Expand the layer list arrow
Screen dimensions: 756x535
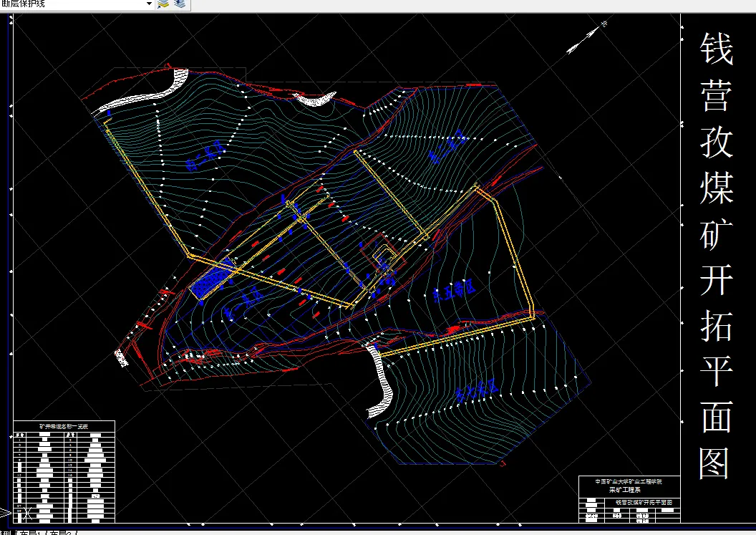149,4
